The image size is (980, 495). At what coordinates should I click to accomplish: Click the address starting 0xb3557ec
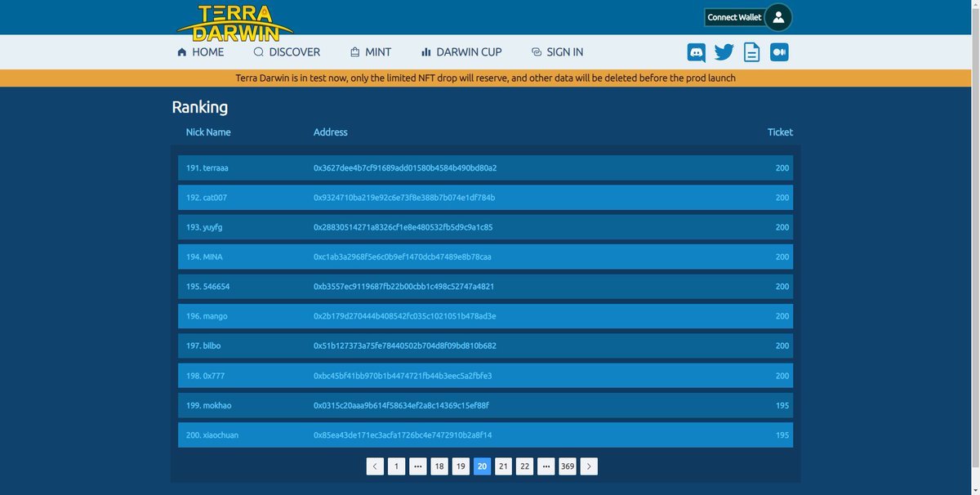coord(404,287)
